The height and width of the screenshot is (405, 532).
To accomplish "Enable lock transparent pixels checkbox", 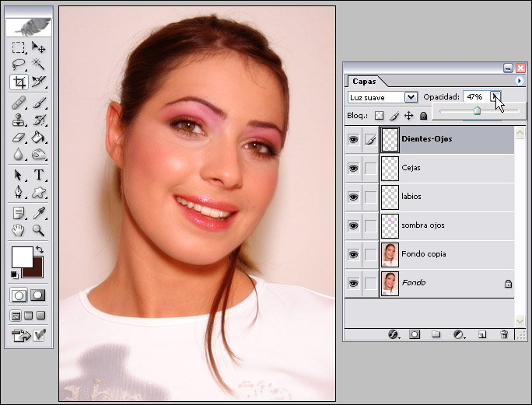I will (x=380, y=116).
